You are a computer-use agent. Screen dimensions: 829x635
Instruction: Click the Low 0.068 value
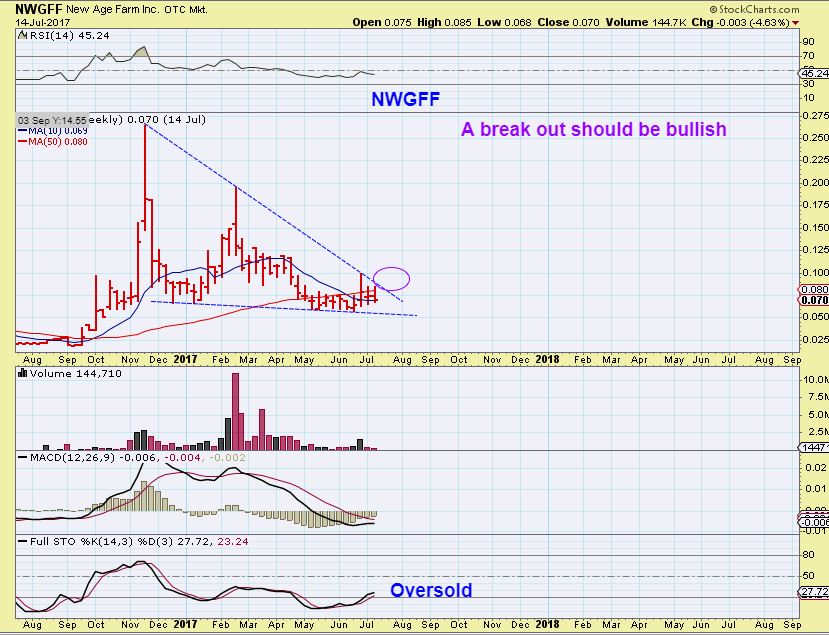tap(504, 22)
